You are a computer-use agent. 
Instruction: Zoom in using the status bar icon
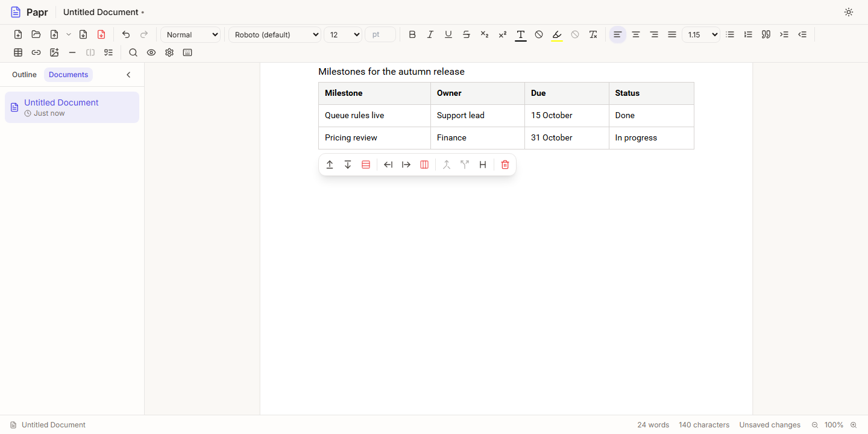coord(854,425)
